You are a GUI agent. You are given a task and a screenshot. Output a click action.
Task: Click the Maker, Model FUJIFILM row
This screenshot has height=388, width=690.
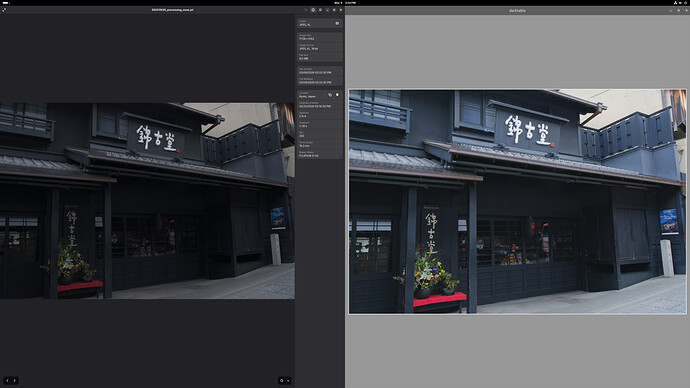pyautogui.click(x=319, y=154)
